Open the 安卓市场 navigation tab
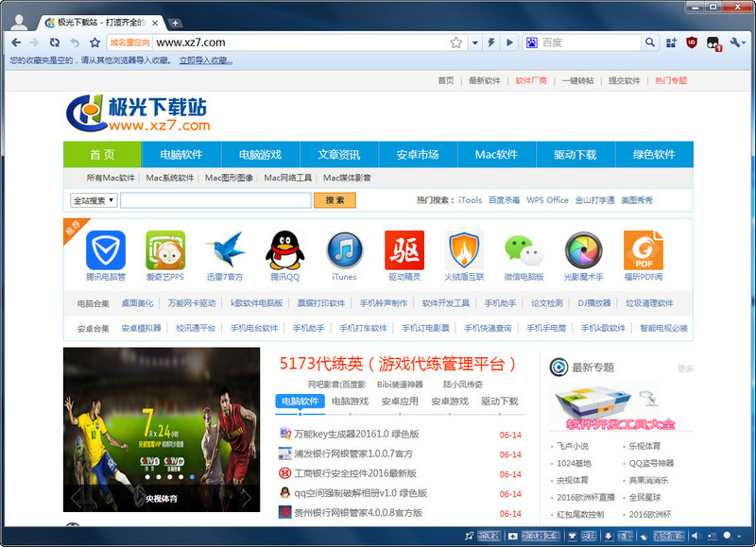756x547 pixels. [418, 154]
